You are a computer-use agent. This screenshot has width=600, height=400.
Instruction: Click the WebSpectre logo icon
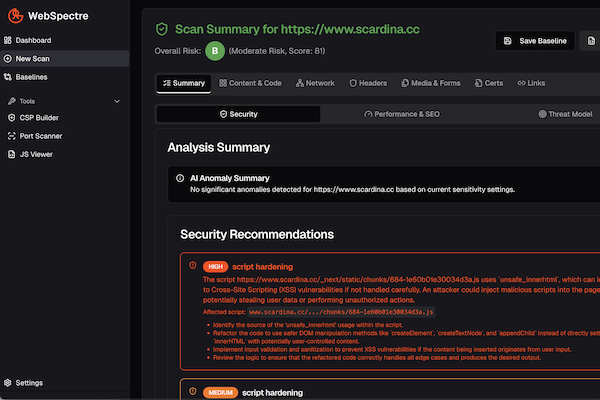(x=16, y=16)
